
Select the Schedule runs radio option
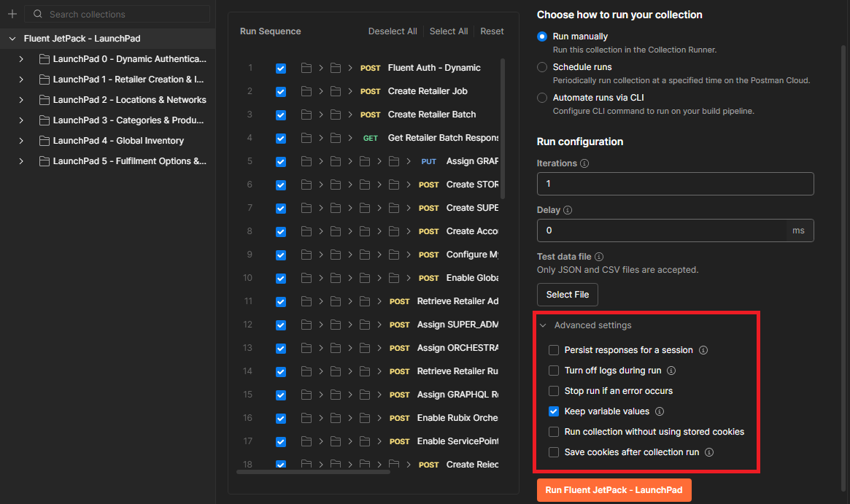point(542,67)
